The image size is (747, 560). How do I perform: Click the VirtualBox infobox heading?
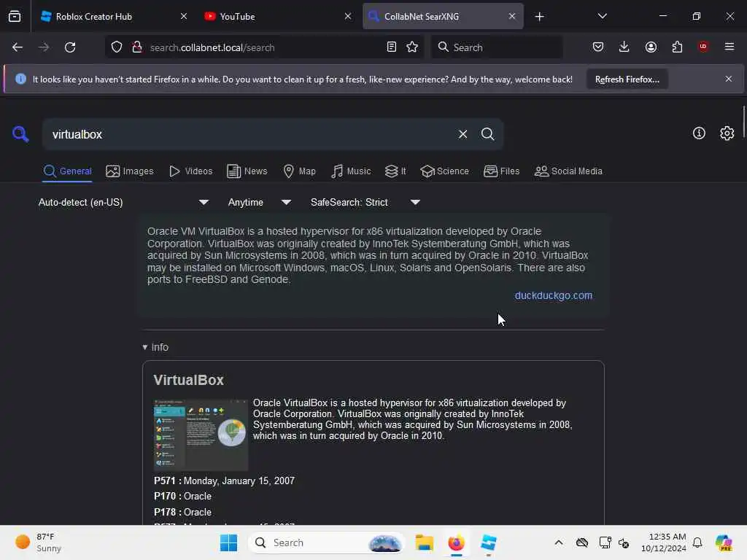tap(189, 380)
